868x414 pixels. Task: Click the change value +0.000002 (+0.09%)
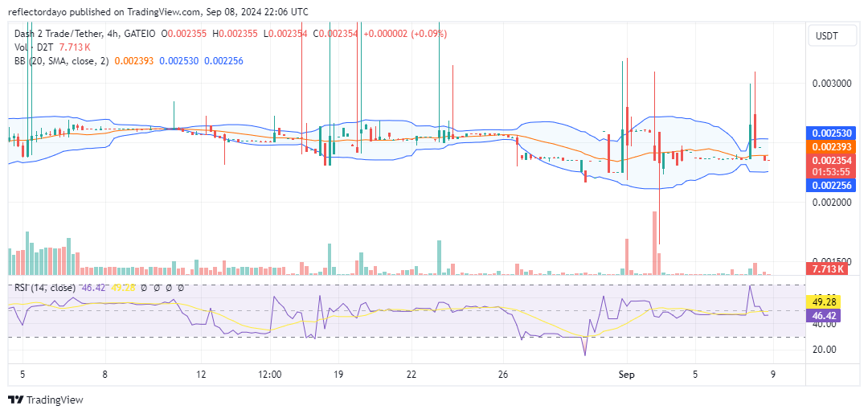[x=405, y=34]
